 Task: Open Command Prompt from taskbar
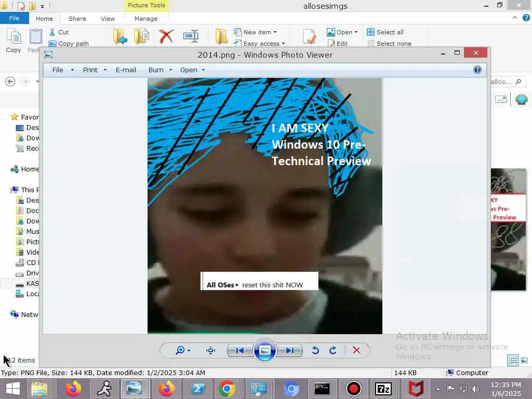322,389
